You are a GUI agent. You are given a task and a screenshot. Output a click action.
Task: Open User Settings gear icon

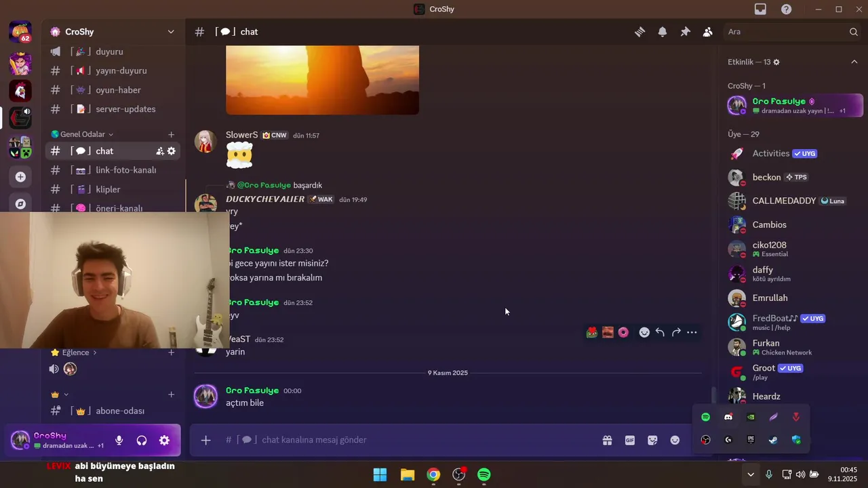(164, 441)
